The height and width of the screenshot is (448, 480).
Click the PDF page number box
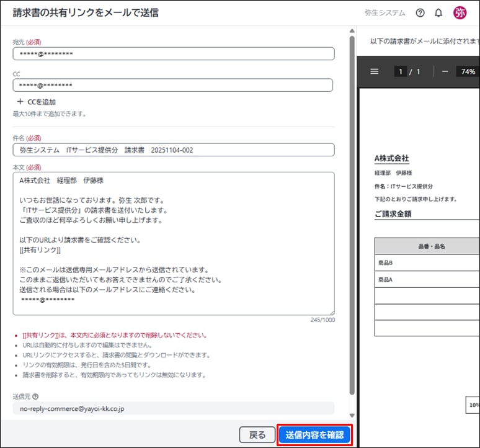[401, 71]
